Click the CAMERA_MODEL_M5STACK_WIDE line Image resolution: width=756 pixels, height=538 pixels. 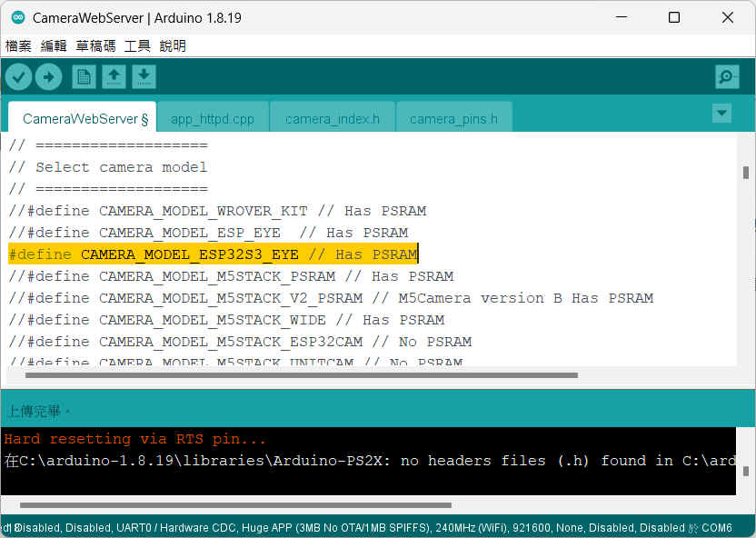(226, 320)
